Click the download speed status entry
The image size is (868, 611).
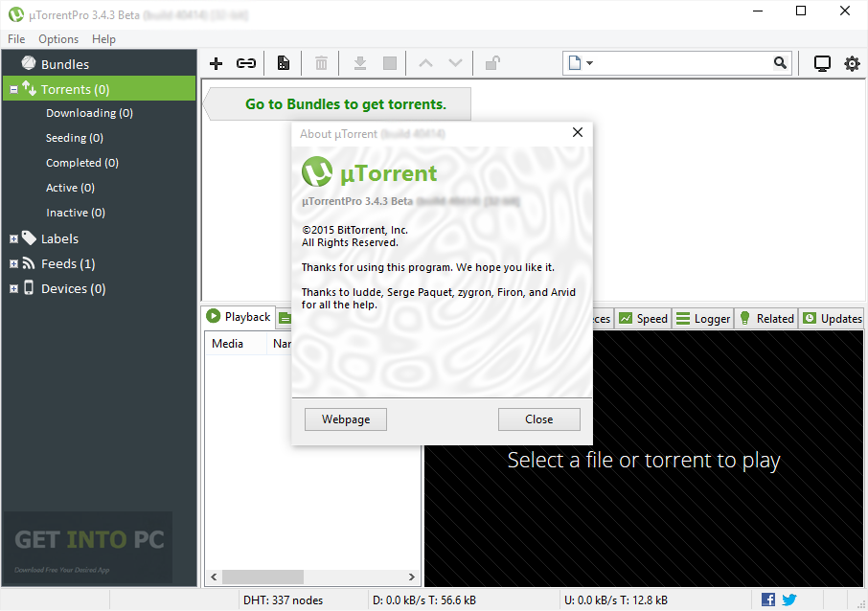[x=424, y=600]
